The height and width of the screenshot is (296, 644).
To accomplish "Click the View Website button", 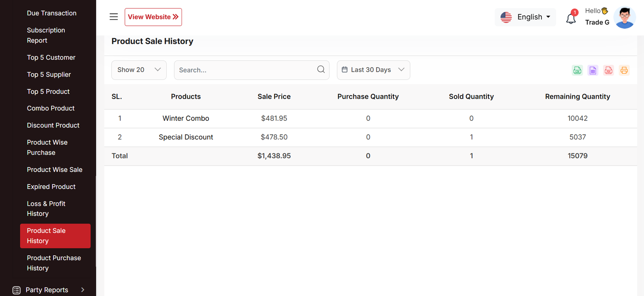I will (x=153, y=17).
